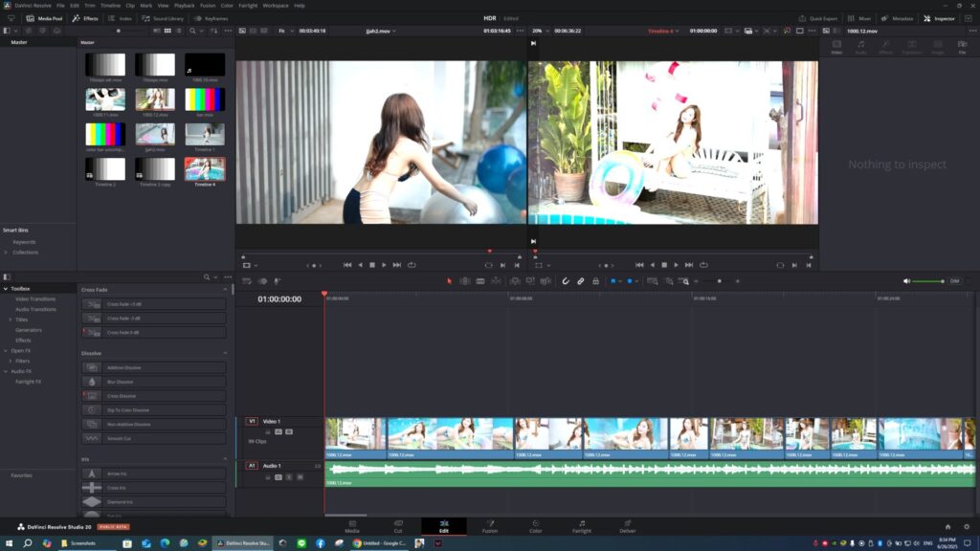This screenshot has width=980, height=551.
Task: Lock the Video 1 track
Action: pyautogui.click(x=268, y=431)
